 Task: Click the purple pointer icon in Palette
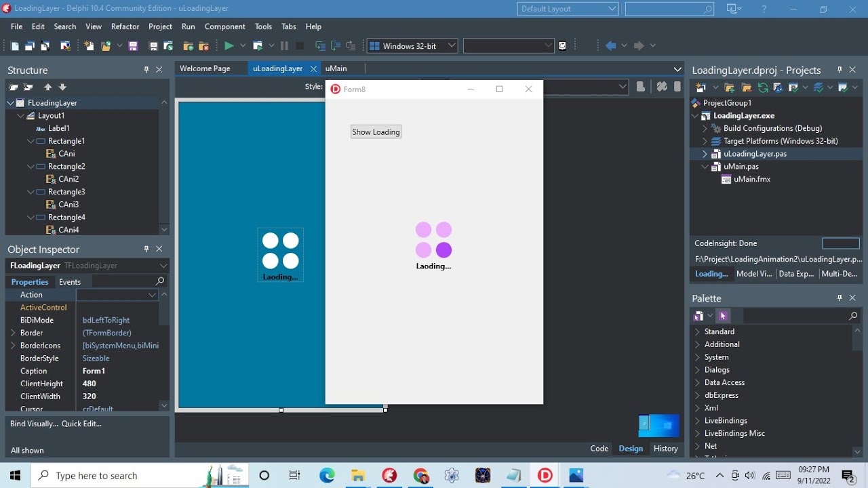pos(723,316)
